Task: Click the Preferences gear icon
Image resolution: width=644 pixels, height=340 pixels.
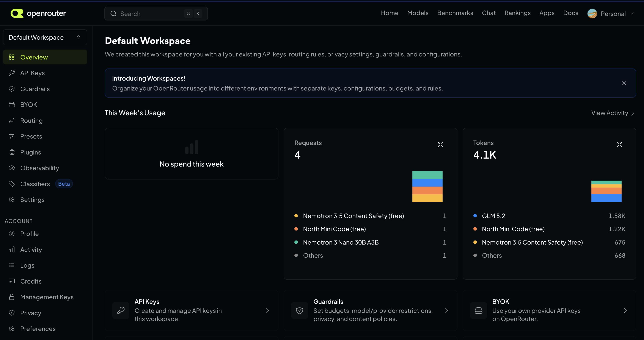Action: coord(12,329)
